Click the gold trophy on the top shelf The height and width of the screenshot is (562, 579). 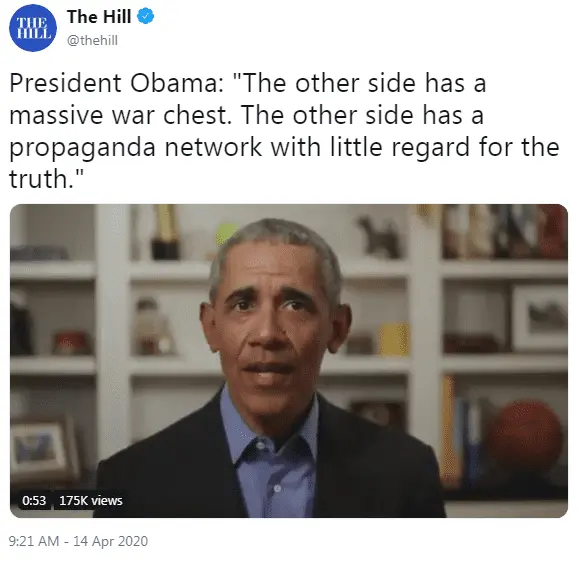coord(165,232)
